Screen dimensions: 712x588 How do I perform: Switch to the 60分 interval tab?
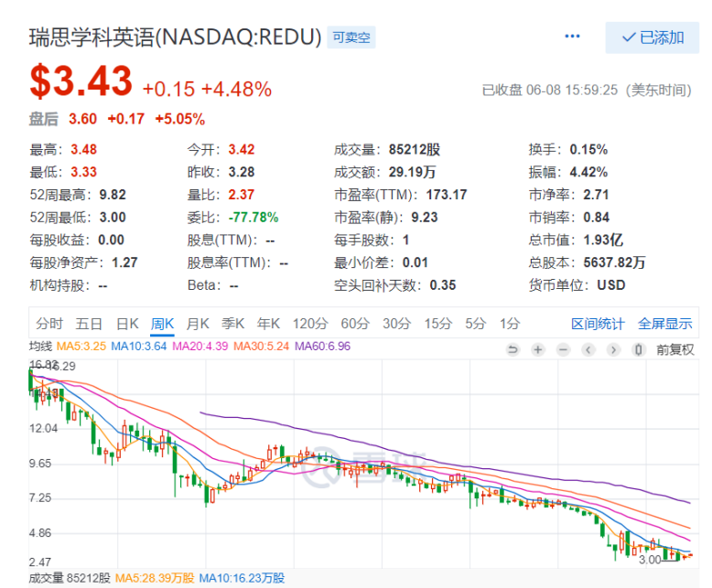coord(355,324)
